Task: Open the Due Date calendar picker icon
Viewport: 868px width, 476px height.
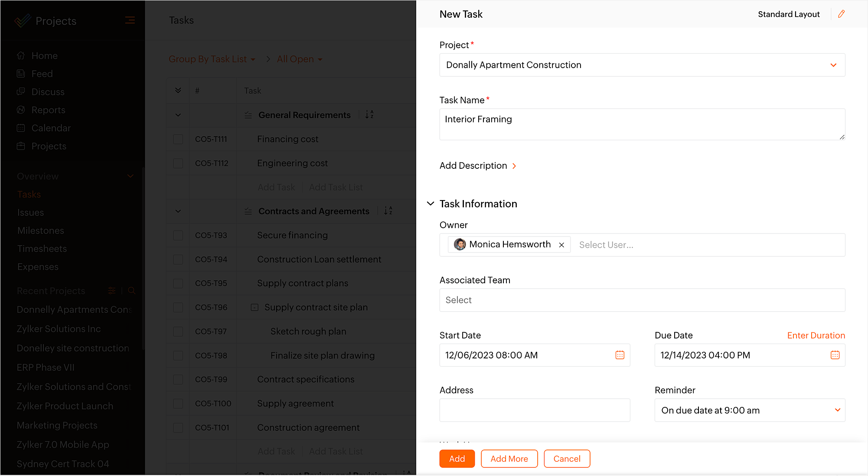Action: (x=835, y=355)
